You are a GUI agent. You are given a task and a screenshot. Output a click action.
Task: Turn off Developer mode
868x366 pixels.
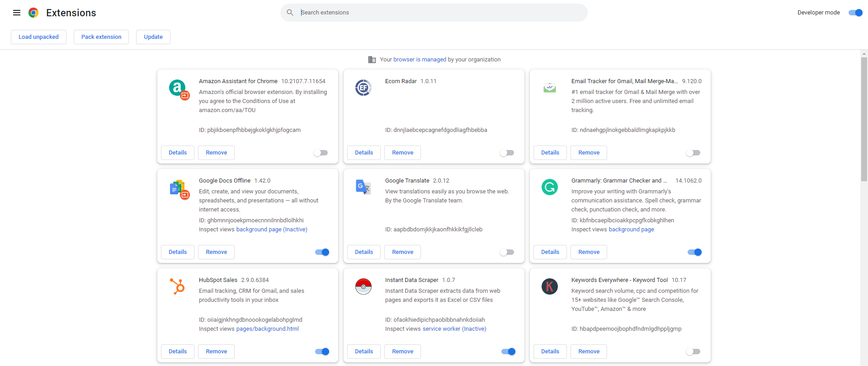point(855,13)
